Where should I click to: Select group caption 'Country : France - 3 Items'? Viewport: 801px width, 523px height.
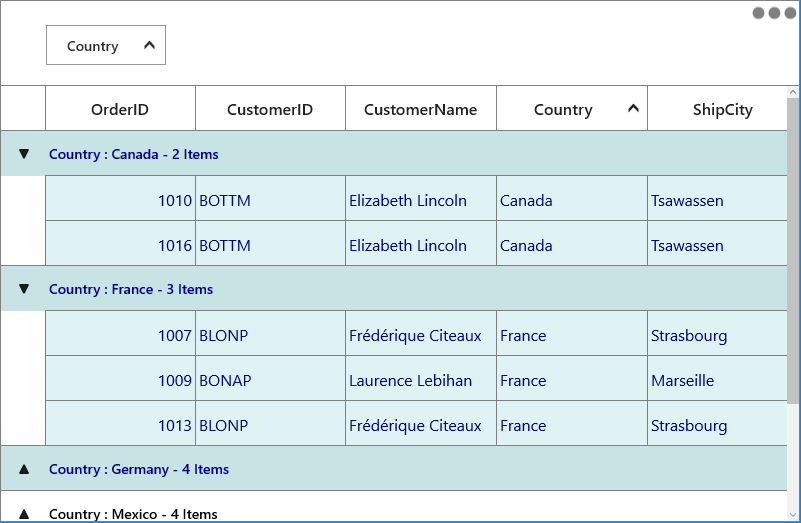[131, 289]
